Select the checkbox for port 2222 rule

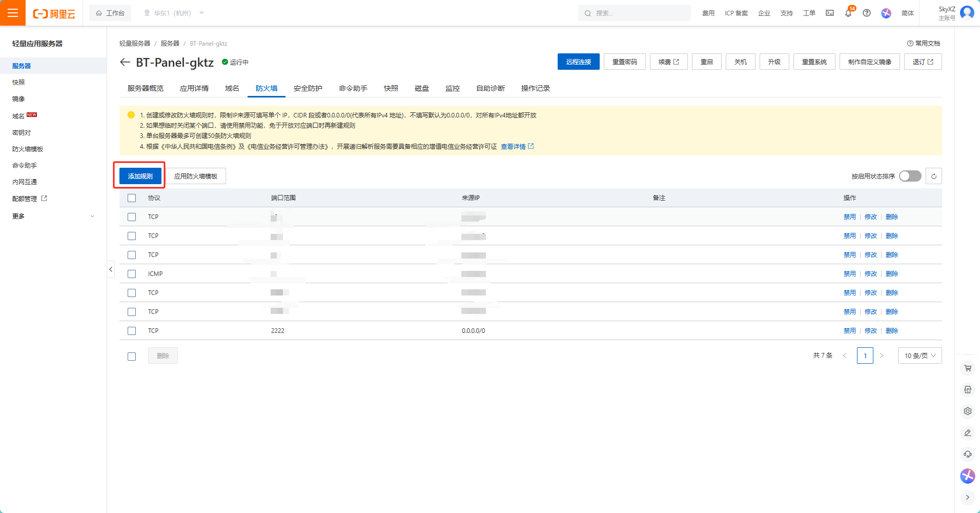click(132, 331)
